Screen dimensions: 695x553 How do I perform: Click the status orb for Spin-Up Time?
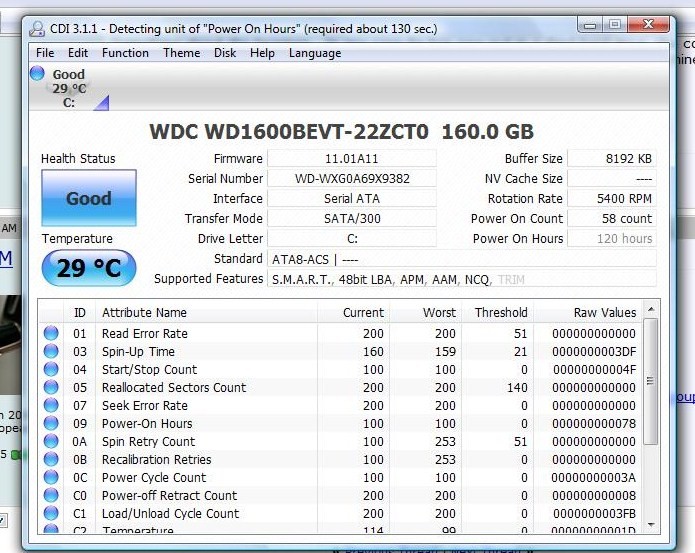pos(51,351)
